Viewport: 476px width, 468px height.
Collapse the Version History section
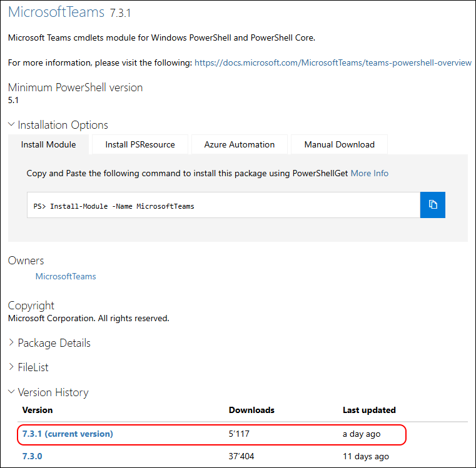(x=48, y=392)
